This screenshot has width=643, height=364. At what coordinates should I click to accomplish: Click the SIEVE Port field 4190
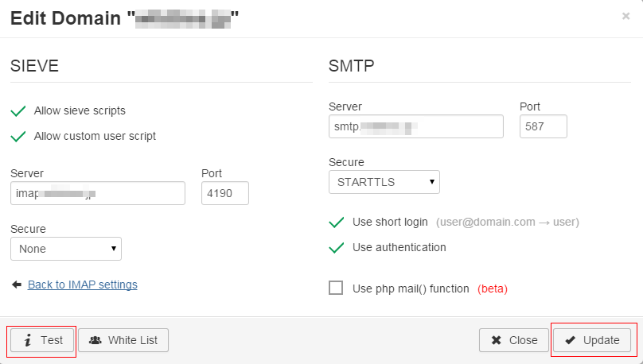[x=225, y=193]
